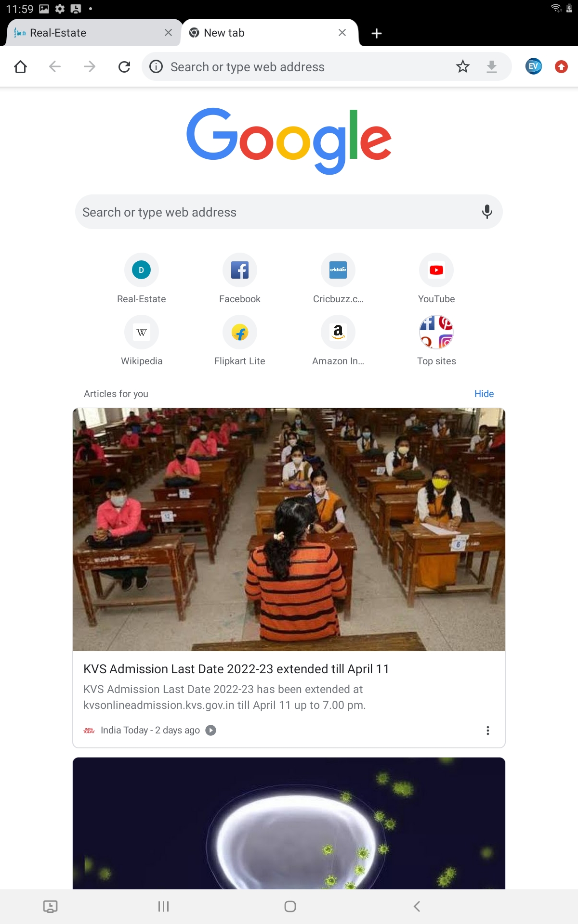Hide the Articles for you section
Viewport: 578px width, 924px height.
click(484, 394)
